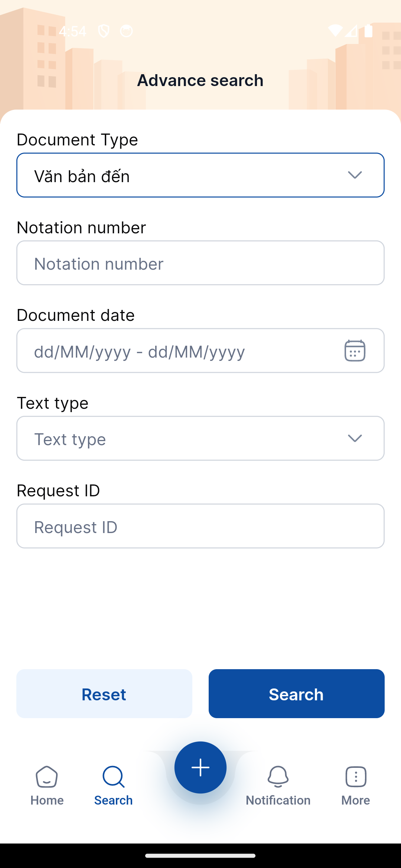Viewport: 401px width, 868px height.
Task: Tap the shield icon in status bar
Action: pos(104,31)
